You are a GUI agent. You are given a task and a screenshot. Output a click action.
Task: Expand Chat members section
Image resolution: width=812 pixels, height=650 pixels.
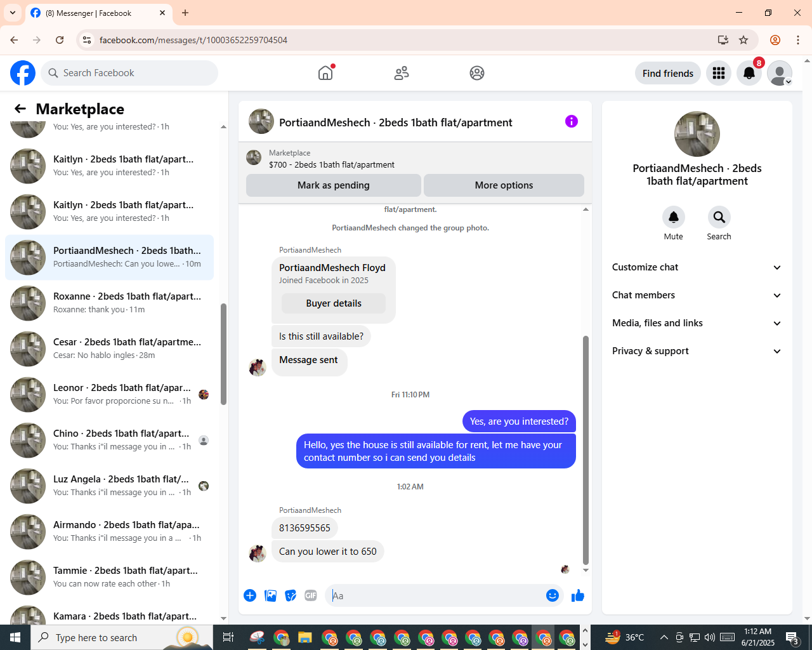point(697,295)
